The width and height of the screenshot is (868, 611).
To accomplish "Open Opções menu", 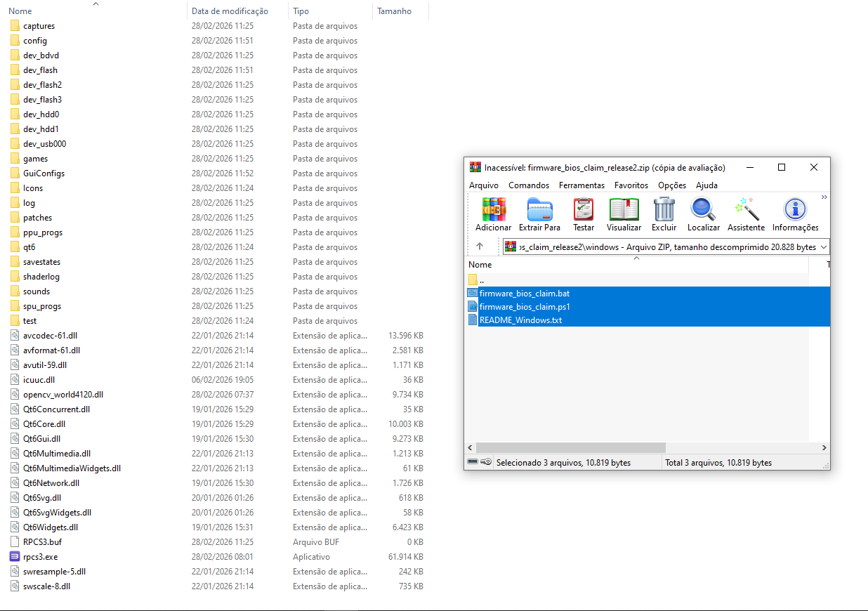I will [x=672, y=185].
